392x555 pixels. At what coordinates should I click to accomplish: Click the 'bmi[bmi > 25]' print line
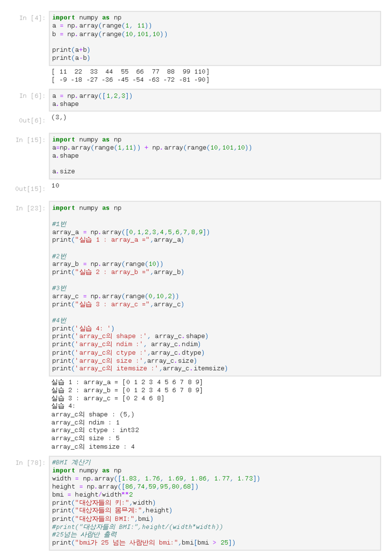coord(143,543)
